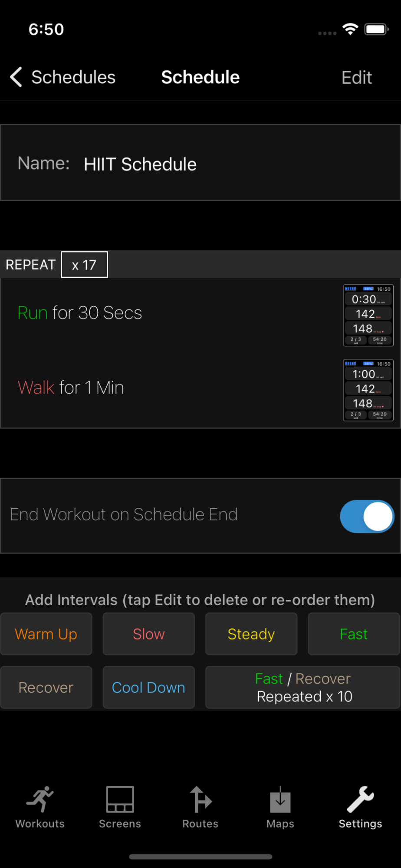The height and width of the screenshot is (868, 401).
Task: Add a Cool Down interval
Action: pos(148,687)
